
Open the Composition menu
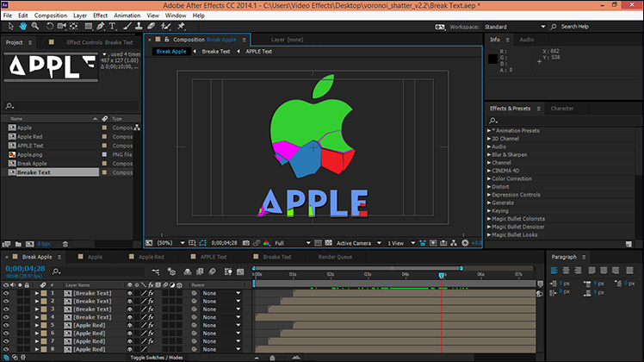point(51,16)
